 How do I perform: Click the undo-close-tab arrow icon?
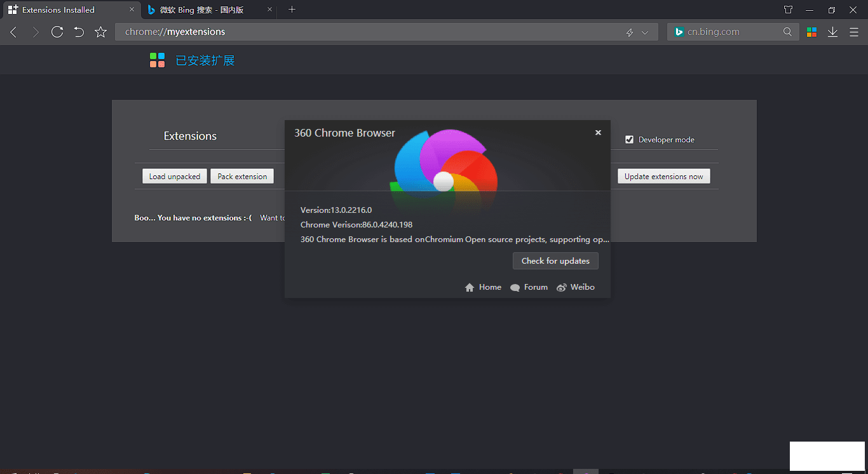point(79,32)
